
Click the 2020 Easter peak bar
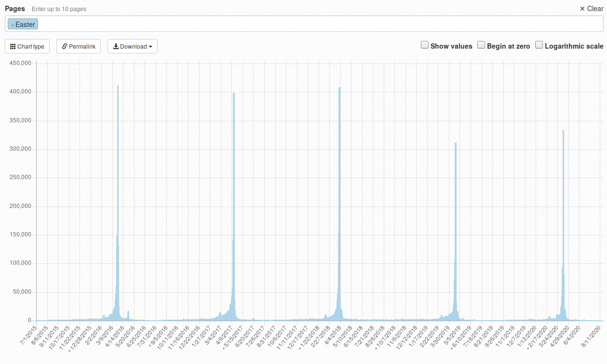(563, 225)
